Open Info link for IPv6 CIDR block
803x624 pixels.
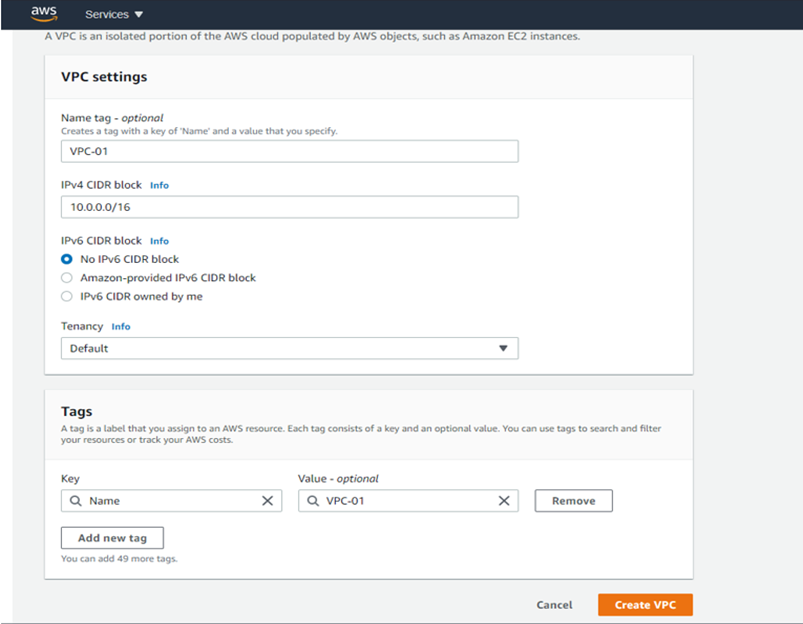159,241
